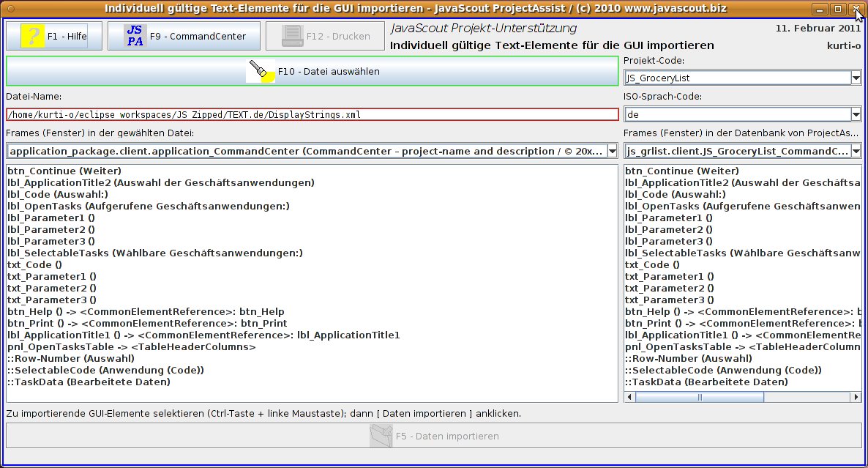Select pnl_OpenTasksTable entry in left list
The height and width of the screenshot is (468, 868).
pyautogui.click(x=131, y=346)
